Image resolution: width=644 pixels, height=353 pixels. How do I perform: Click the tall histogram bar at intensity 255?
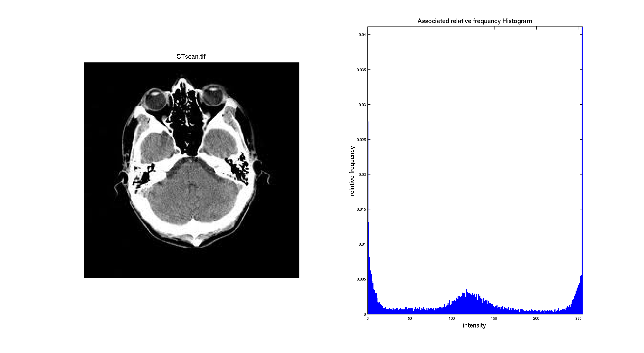pos(582,170)
